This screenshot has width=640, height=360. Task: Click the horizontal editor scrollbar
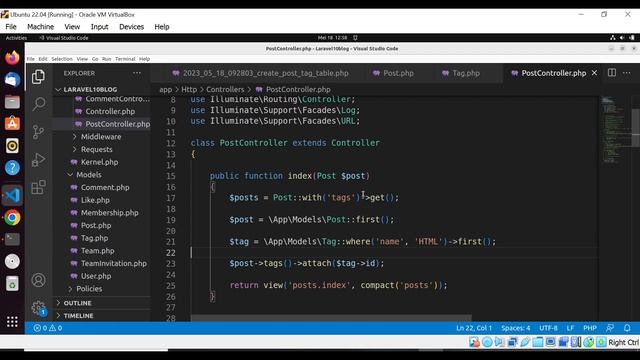point(331,318)
